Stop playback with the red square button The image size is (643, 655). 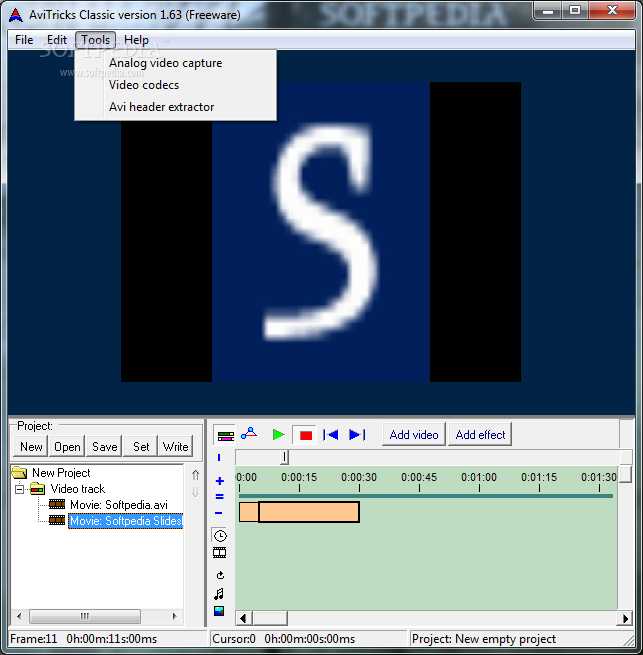point(305,436)
